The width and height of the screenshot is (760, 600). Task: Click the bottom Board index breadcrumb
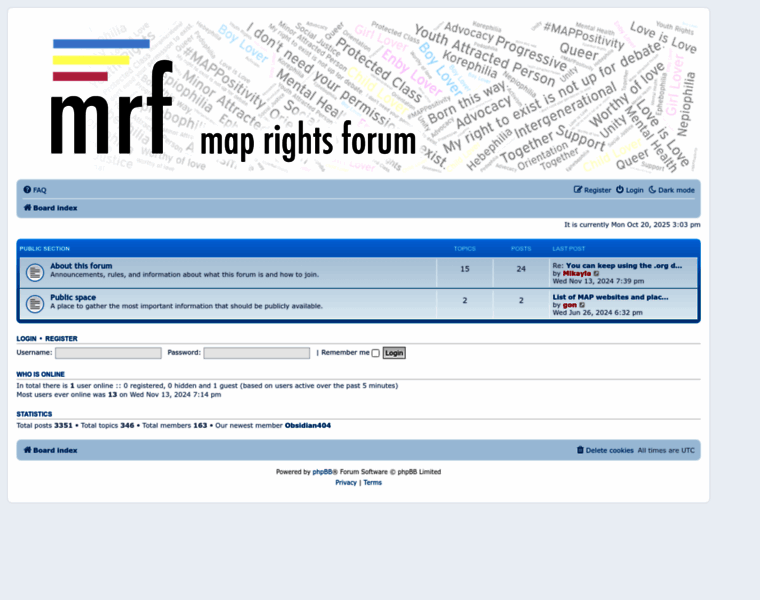(55, 450)
